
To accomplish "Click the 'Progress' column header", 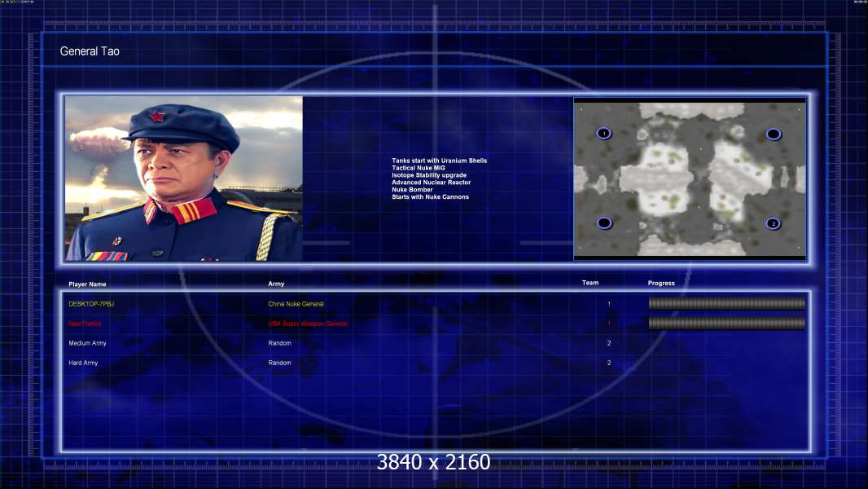I will pyautogui.click(x=661, y=283).
